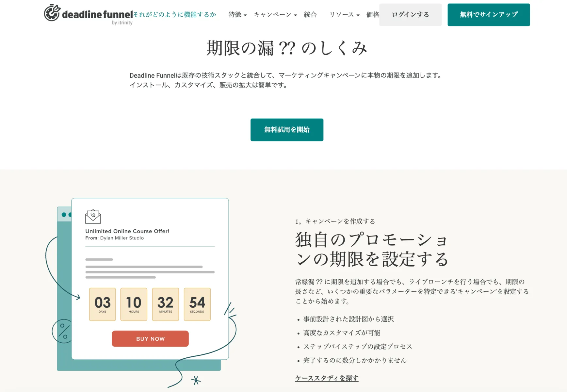Follow the ケーススタディを探す link
The height and width of the screenshot is (392, 567).
[327, 378]
